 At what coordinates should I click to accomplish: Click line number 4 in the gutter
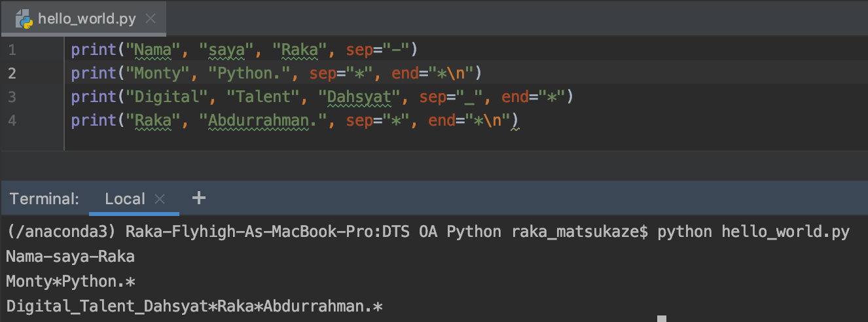pyautogui.click(x=12, y=120)
